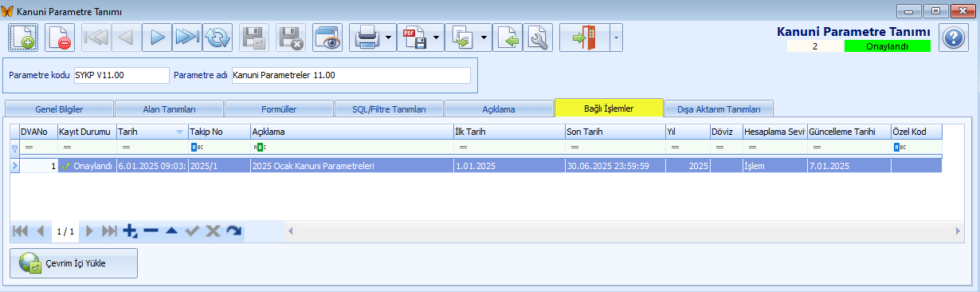Click the '2025/1' Takip No cell

218,166
